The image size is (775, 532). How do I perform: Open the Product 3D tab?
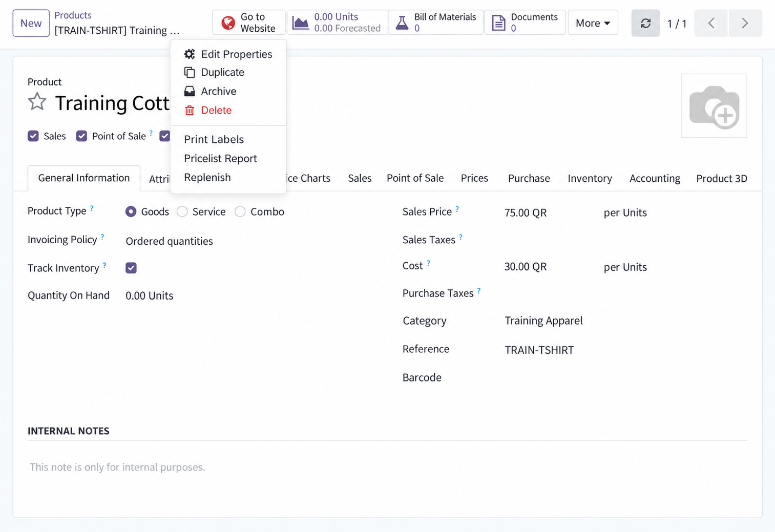tap(722, 178)
